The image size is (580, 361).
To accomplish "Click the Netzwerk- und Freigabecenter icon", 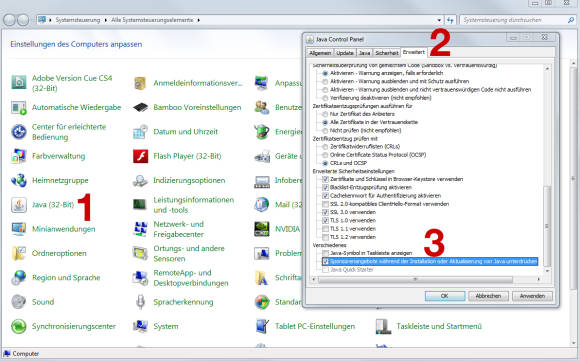I will click(x=140, y=229).
